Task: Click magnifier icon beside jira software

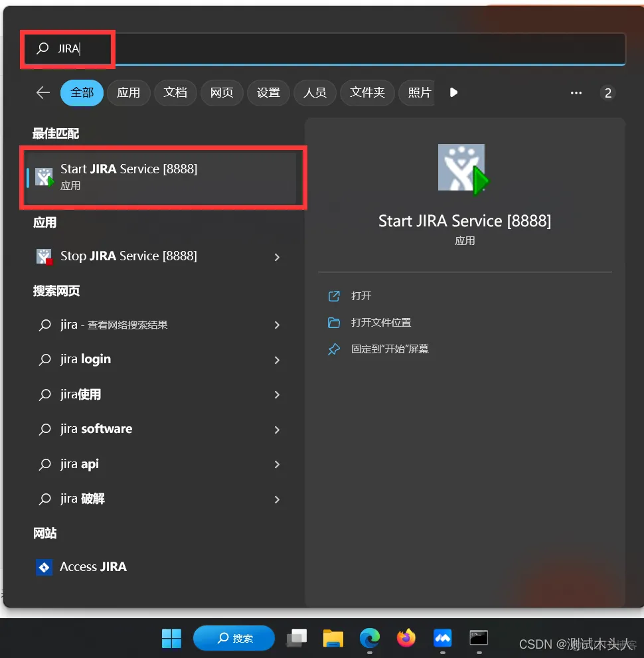Action: (44, 430)
